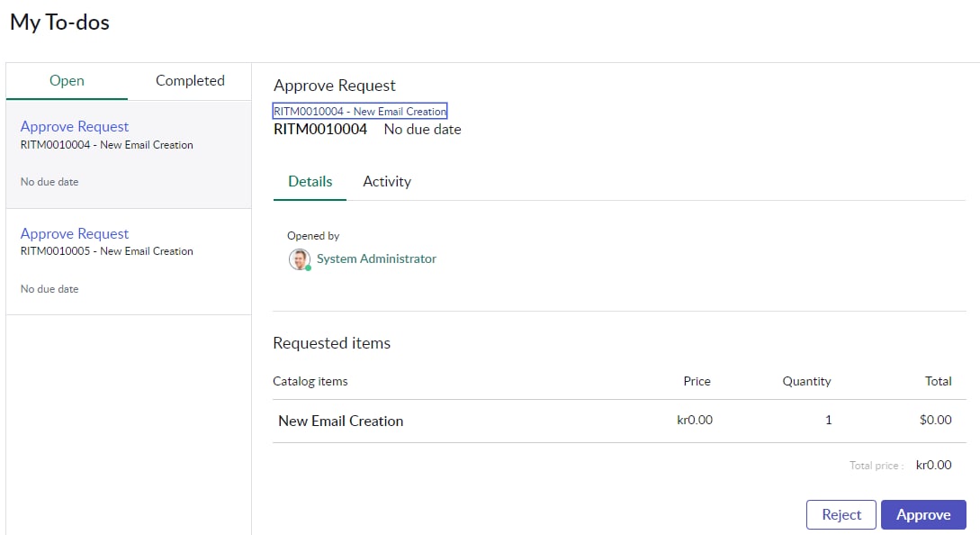This screenshot has width=980, height=535.
Task: Select the Open tab
Action: click(67, 81)
